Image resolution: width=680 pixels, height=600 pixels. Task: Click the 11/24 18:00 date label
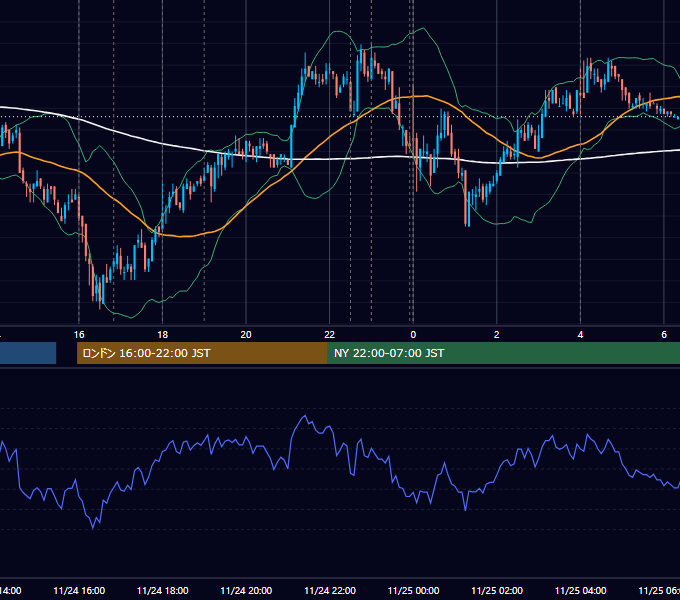(x=163, y=590)
